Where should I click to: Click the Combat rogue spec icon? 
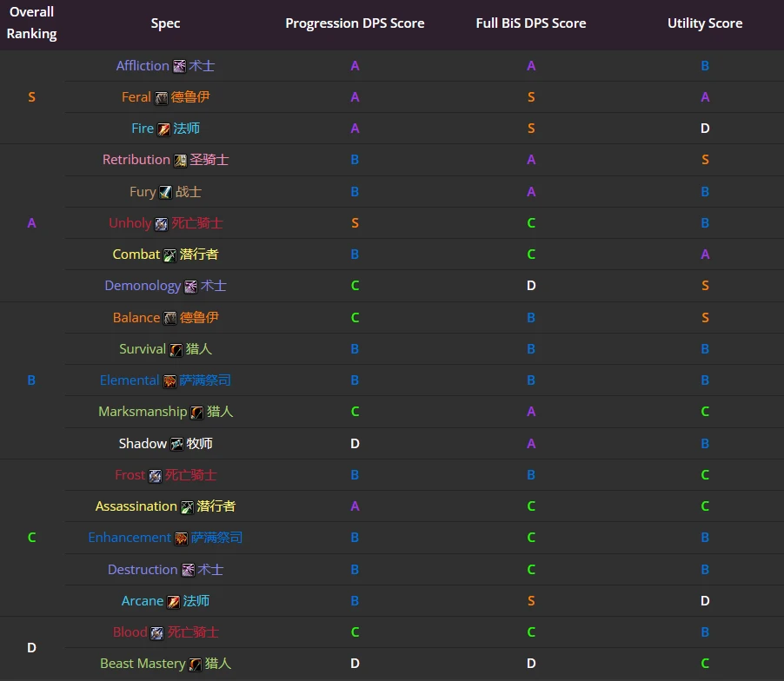click(x=170, y=255)
